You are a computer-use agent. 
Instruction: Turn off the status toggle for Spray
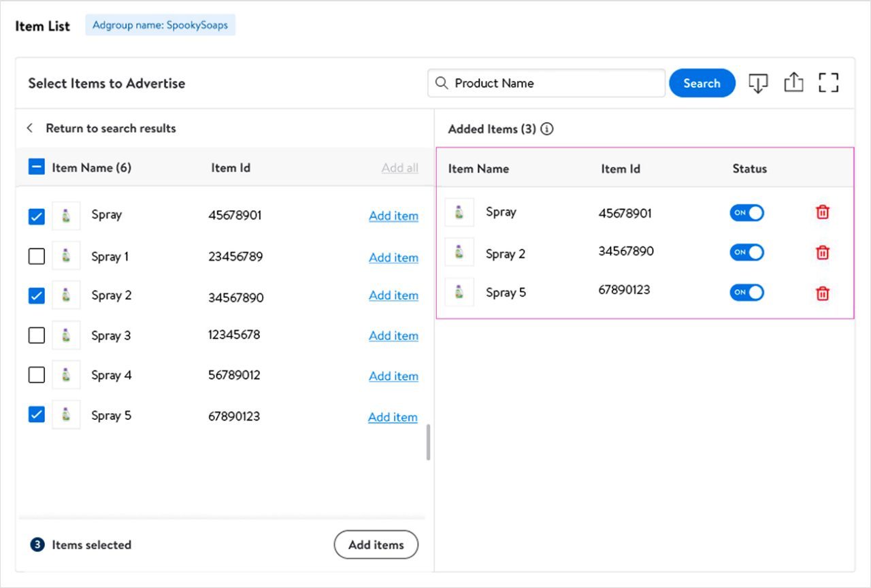click(x=746, y=212)
